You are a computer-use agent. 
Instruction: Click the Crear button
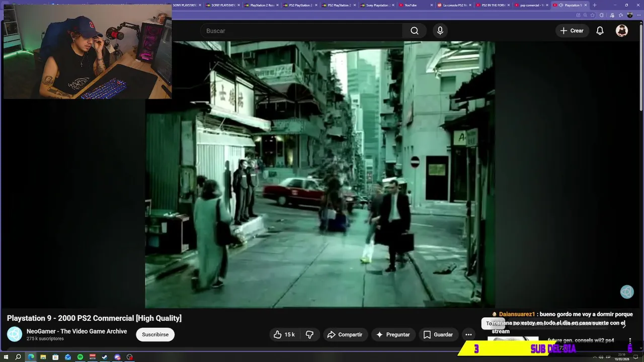(x=572, y=31)
